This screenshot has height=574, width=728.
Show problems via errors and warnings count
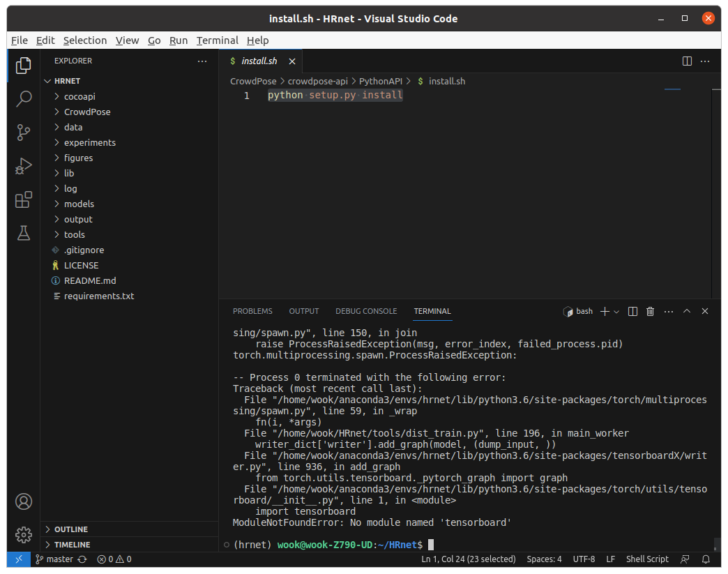click(114, 559)
